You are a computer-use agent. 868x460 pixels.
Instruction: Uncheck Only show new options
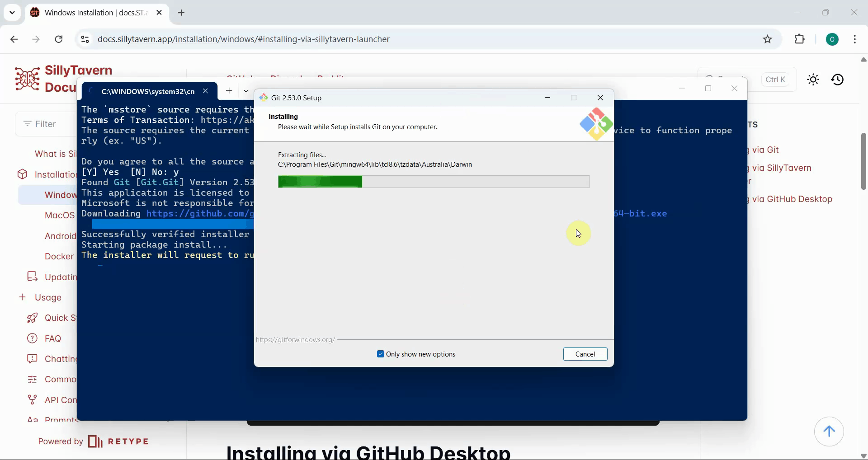coord(381,354)
